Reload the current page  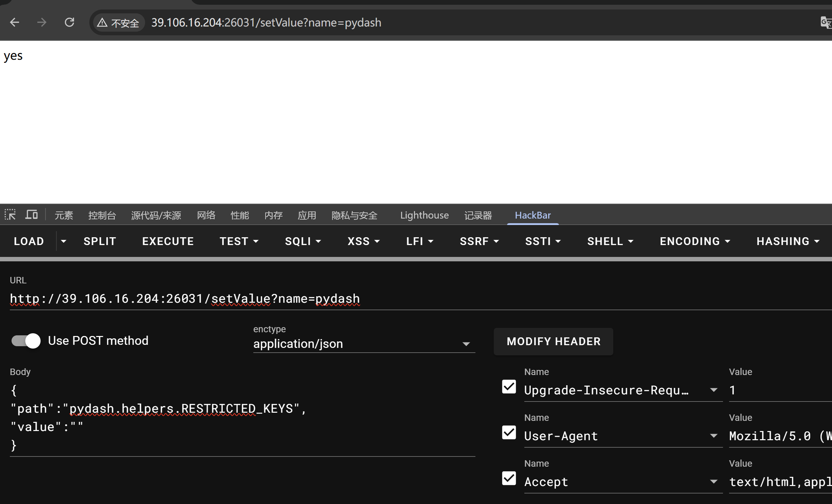(x=69, y=22)
